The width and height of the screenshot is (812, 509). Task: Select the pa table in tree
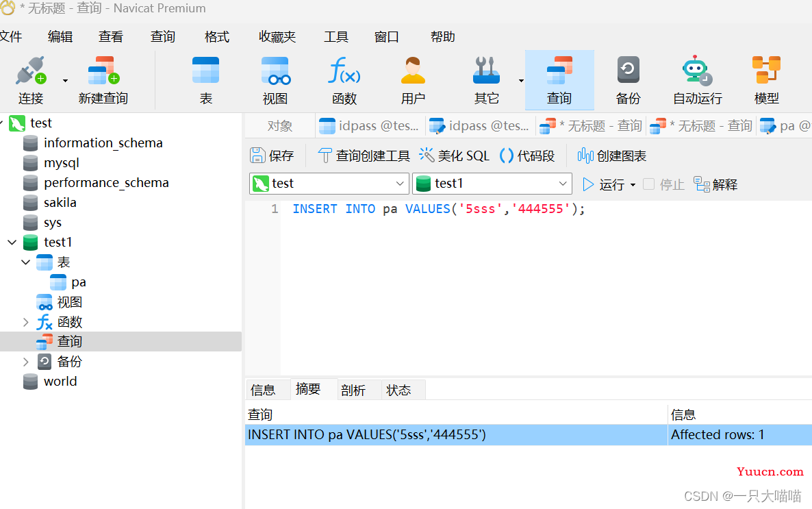pyautogui.click(x=79, y=282)
